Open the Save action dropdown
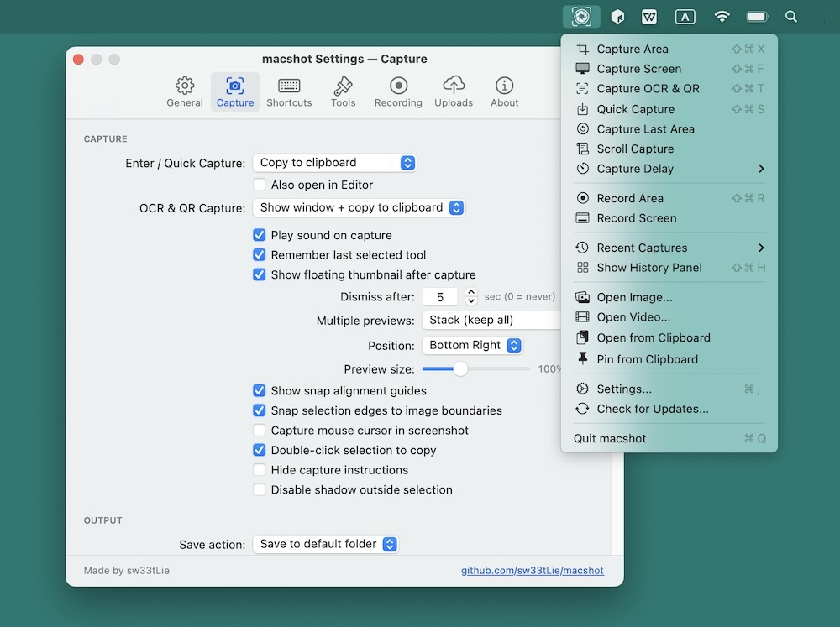Screen dimensions: 840x627 tap(325, 544)
